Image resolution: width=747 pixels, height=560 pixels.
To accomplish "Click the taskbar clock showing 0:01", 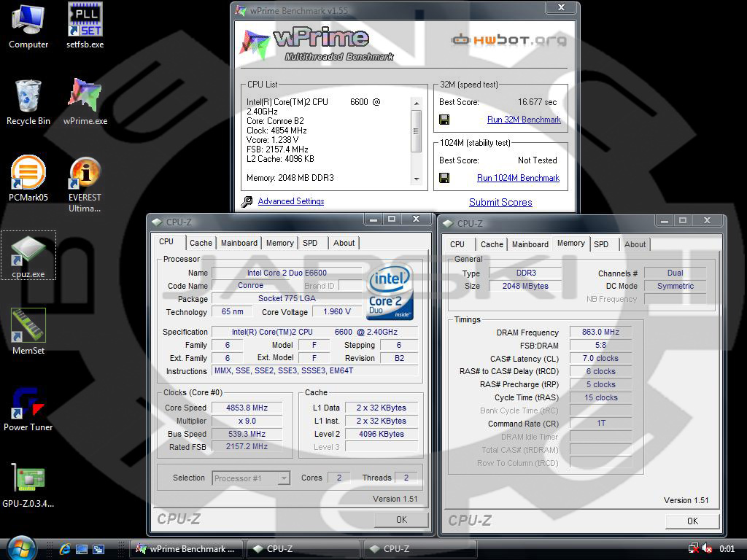I will 727,548.
